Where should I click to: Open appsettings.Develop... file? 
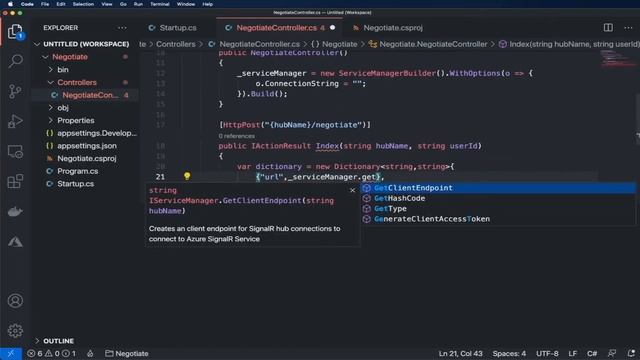tap(97, 133)
